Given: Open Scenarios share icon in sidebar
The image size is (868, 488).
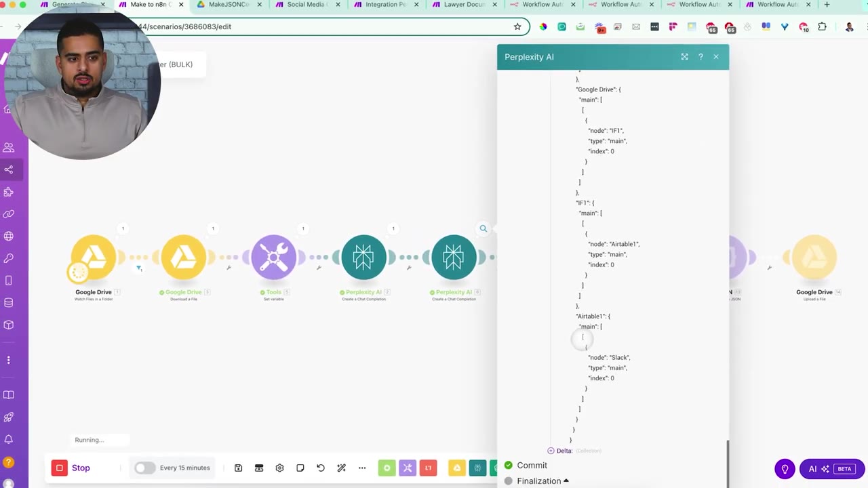Looking at the screenshot, I should (9, 169).
